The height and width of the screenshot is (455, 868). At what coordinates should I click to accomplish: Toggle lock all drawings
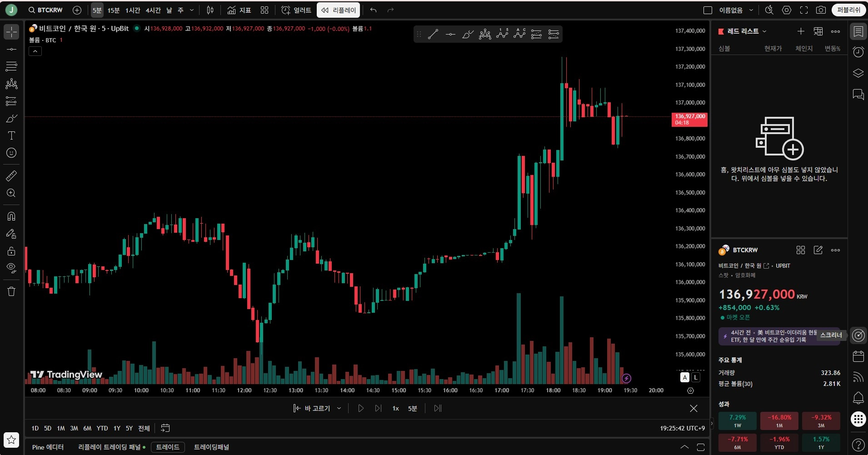tap(11, 251)
